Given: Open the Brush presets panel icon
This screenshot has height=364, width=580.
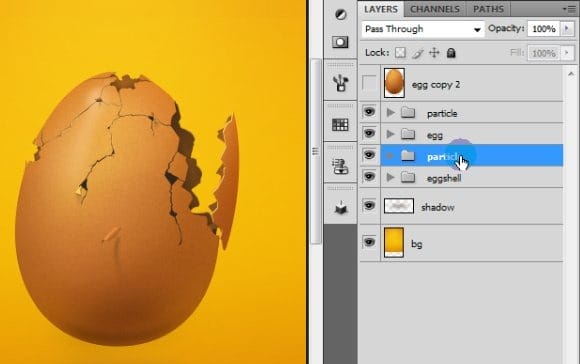Looking at the screenshot, I should (340, 83).
